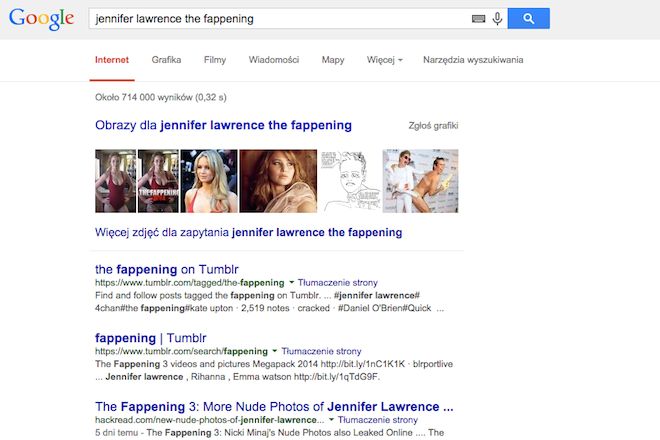
Task: Open the 'Obrazy dla' images heading link
Action: click(224, 125)
